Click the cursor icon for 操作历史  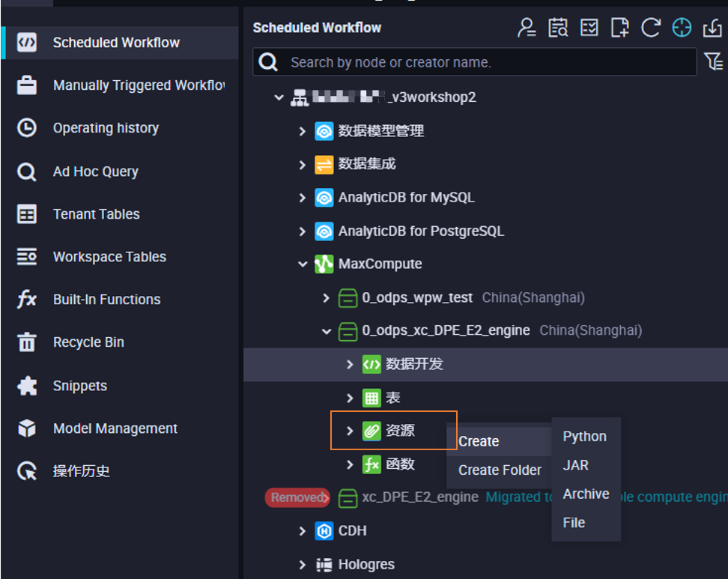click(x=26, y=471)
